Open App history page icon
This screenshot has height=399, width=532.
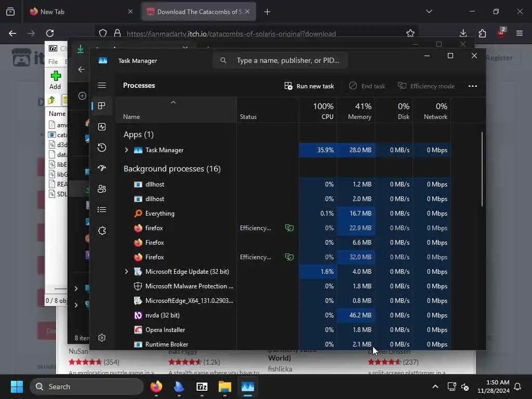(102, 148)
